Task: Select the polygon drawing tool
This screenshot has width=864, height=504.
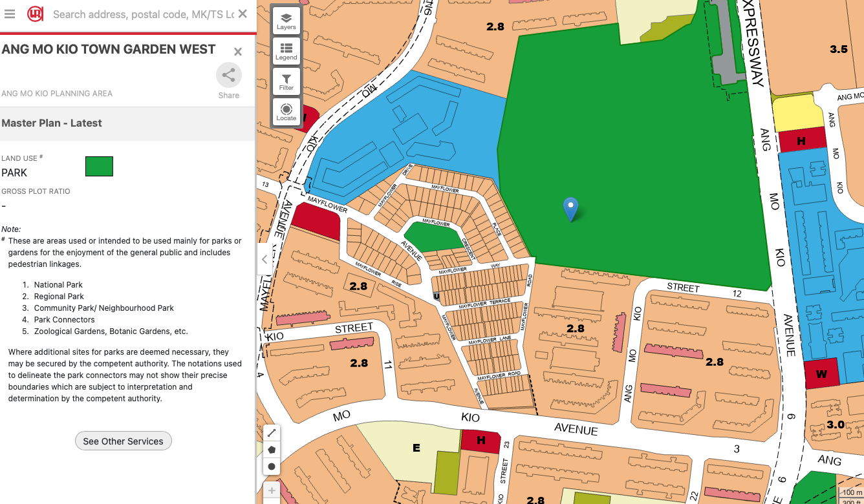Action: (x=272, y=450)
